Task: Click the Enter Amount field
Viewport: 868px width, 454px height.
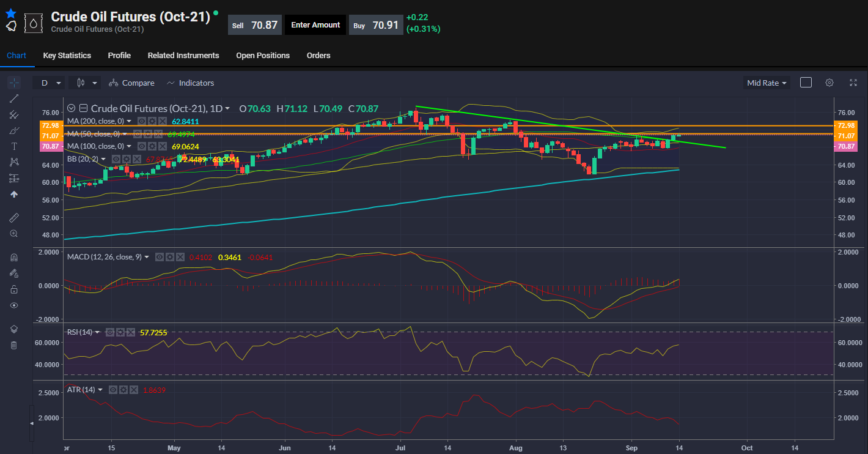Action: point(315,25)
